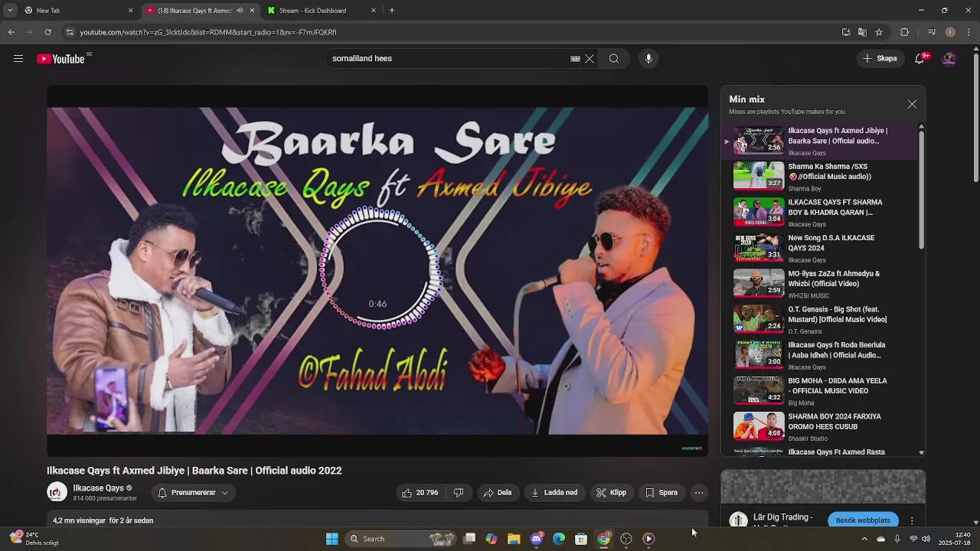Open the YouTube account avatar menu

coord(949,59)
